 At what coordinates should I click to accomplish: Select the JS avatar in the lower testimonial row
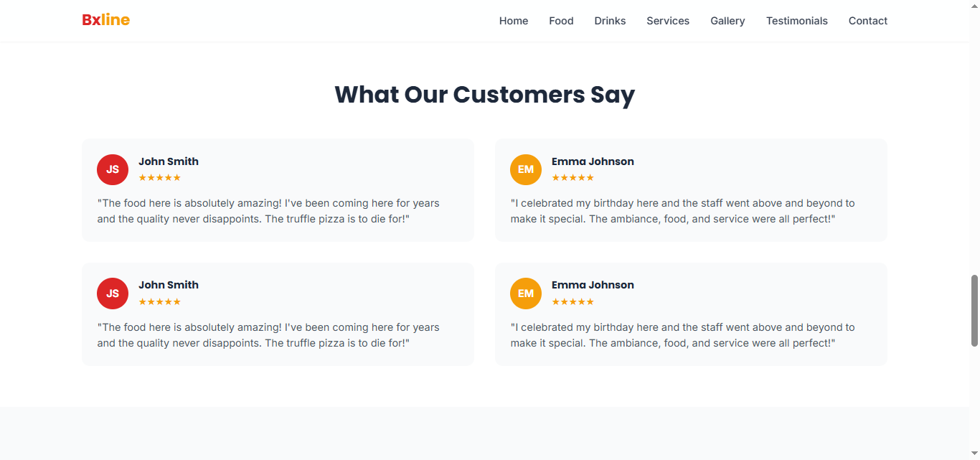(x=113, y=294)
